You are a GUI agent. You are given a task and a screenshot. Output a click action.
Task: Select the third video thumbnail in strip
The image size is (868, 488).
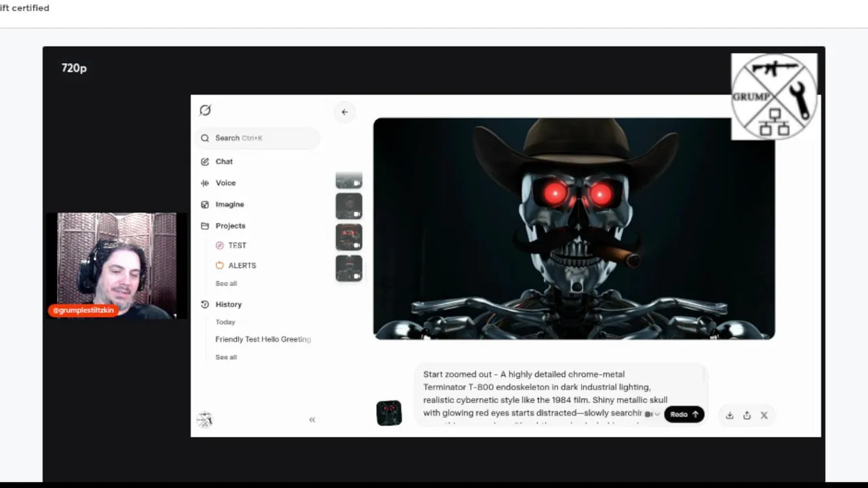pyautogui.click(x=349, y=237)
